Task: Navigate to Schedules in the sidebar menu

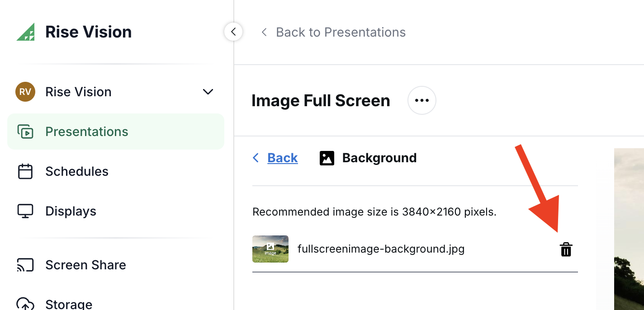Action: click(76, 171)
